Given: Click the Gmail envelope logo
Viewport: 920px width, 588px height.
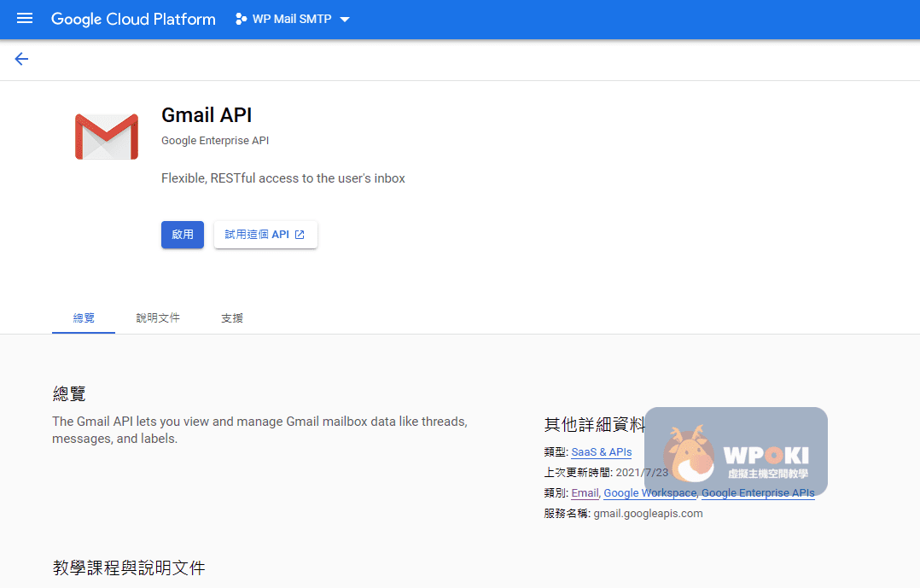Looking at the screenshot, I should pyautogui.click(x=107, y=137).
